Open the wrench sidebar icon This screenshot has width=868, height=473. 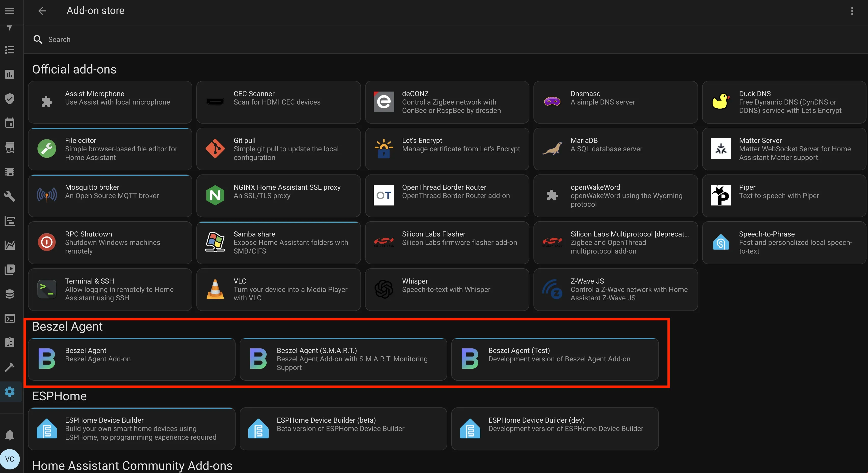10,196
